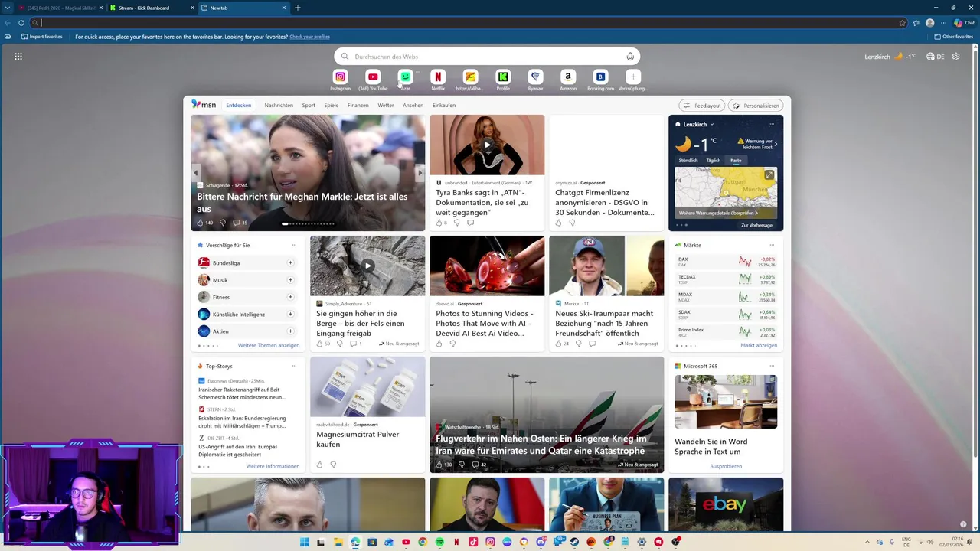980x551 pixels.
Task: Open the DE language selector
Action: tap(935, 56)
